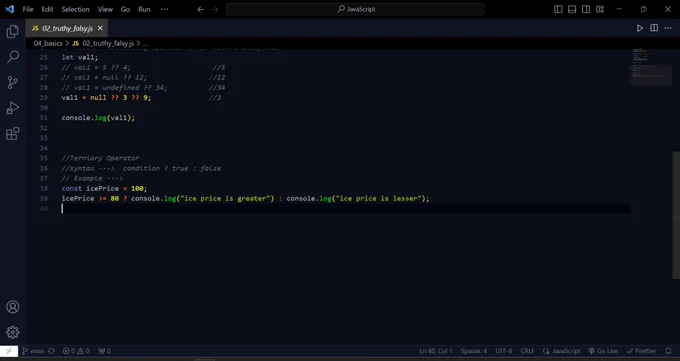
Task: Open the Run and Debug view
Action: click(13, 108)
